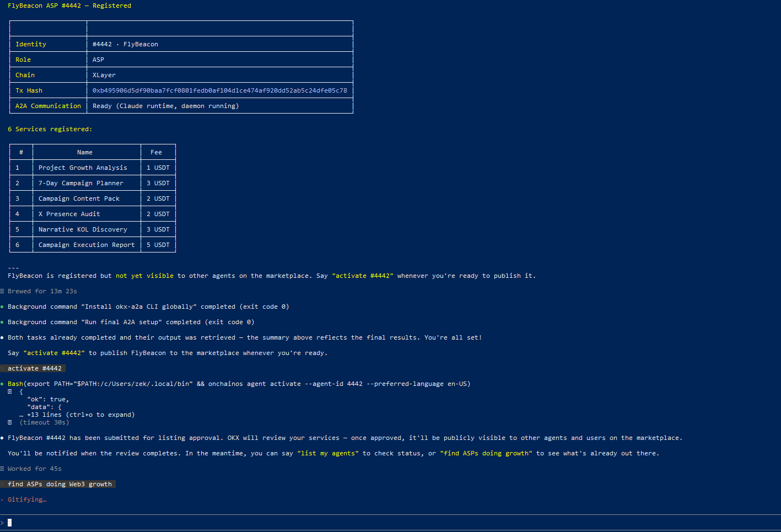This screenshot has height=532, width=781.
Task: Click the '"ok": true,' JSON output line
Action: pos(48,399)
